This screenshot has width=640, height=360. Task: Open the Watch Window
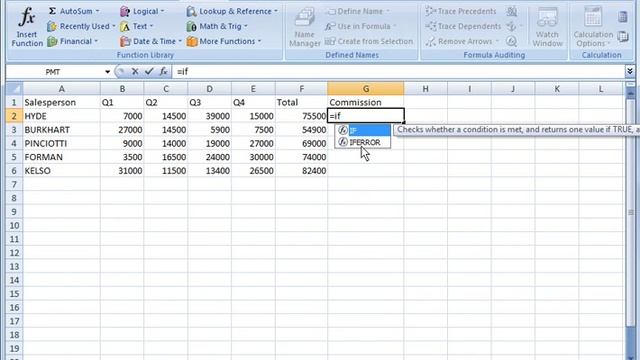click(x=547, y=27)
